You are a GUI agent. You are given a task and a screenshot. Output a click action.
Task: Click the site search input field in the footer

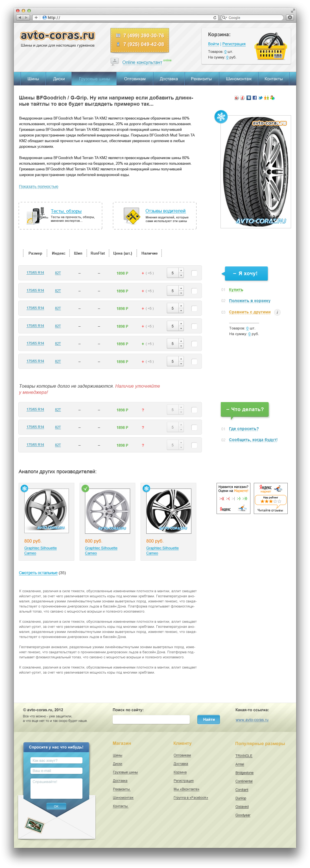[x=151, y=719]
